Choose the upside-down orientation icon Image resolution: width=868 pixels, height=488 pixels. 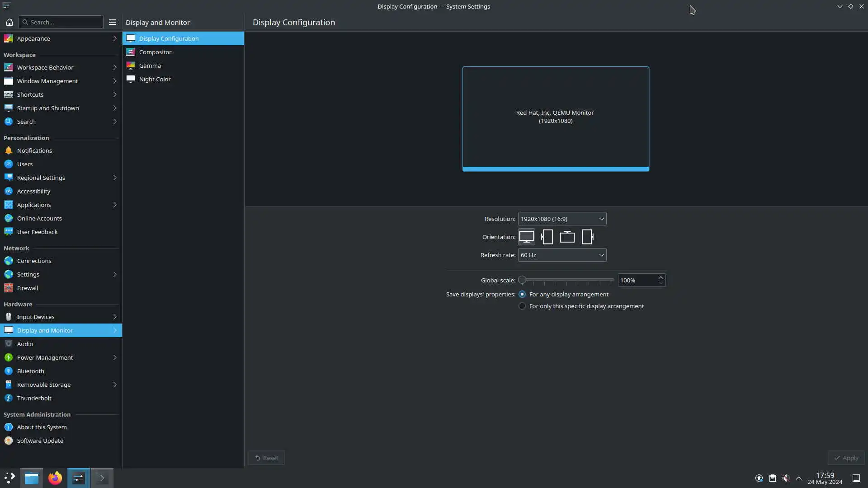[567, 237]
